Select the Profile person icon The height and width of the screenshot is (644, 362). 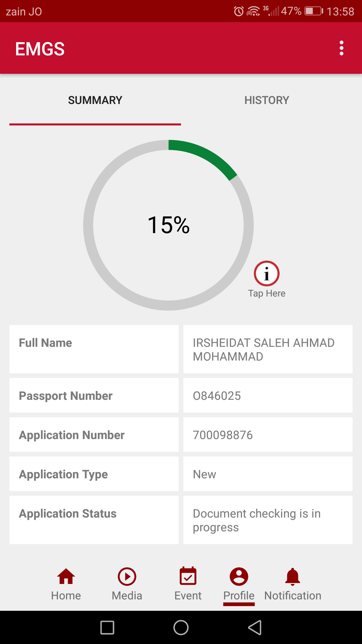pyautogui.click(x=239, y=577)
